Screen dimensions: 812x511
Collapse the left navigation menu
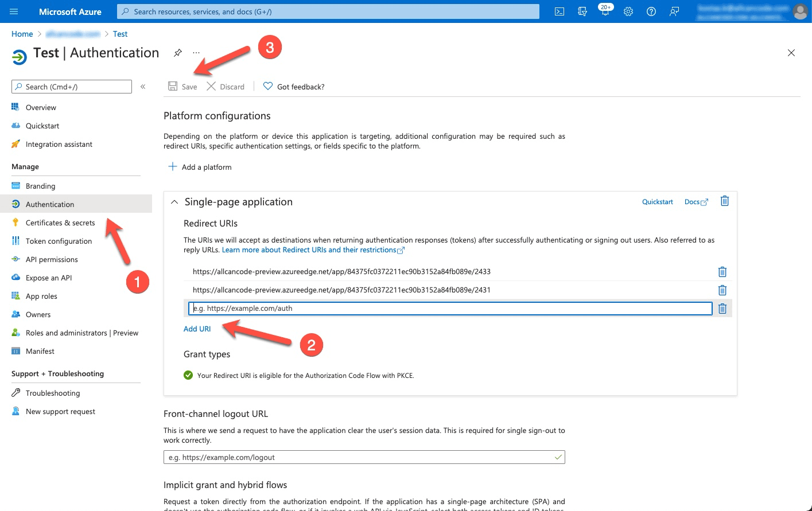143,87
